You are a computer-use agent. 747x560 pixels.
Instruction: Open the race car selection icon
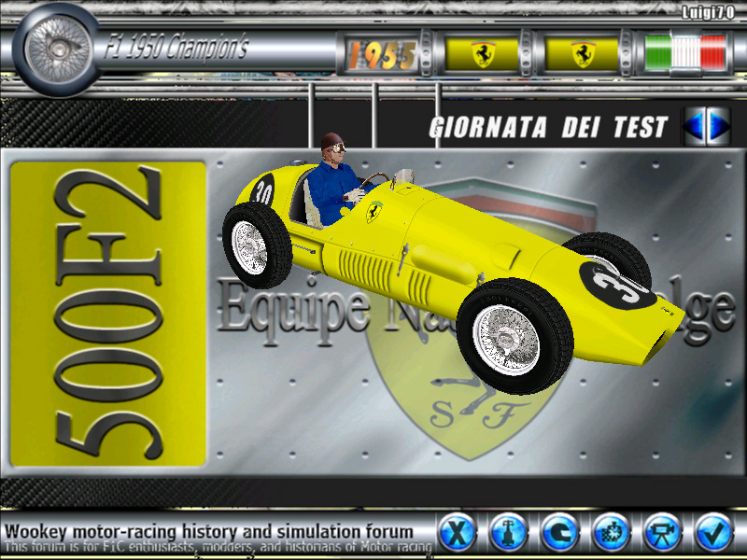[x=508, y=532]
